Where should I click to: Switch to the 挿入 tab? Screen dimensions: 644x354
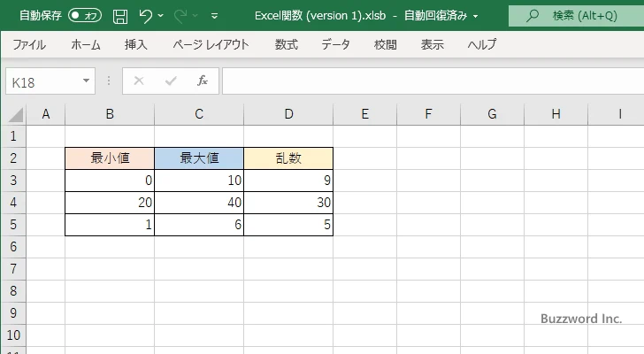coord(136,44)
